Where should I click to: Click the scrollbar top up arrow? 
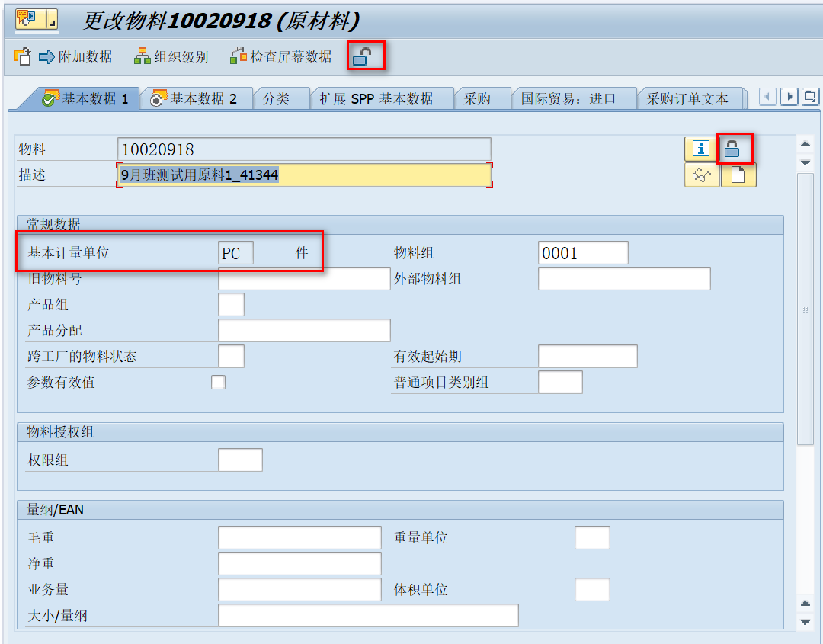805,144
